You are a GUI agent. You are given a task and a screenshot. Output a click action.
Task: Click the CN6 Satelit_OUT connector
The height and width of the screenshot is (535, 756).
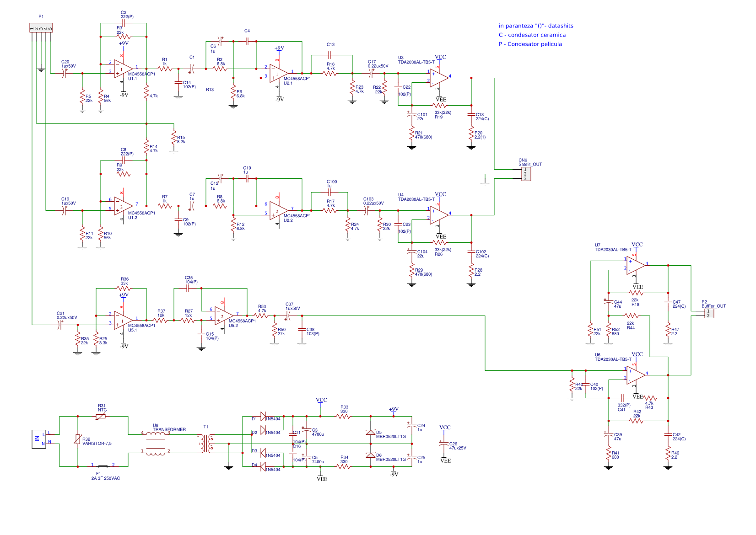point(525,174)
